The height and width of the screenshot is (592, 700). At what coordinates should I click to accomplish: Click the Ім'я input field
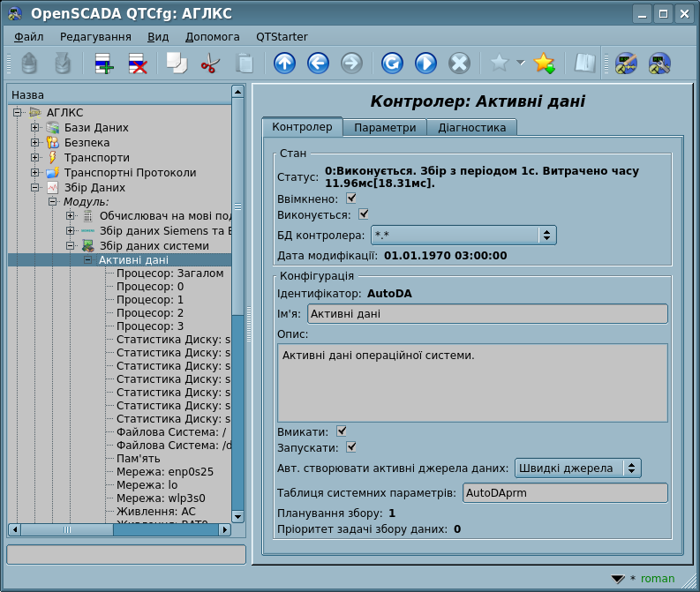pyautogui.click(x=487, y=313)
